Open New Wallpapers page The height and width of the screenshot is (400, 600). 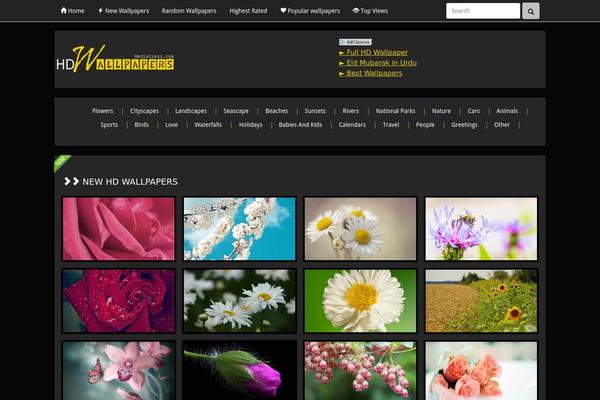[124, 11]
